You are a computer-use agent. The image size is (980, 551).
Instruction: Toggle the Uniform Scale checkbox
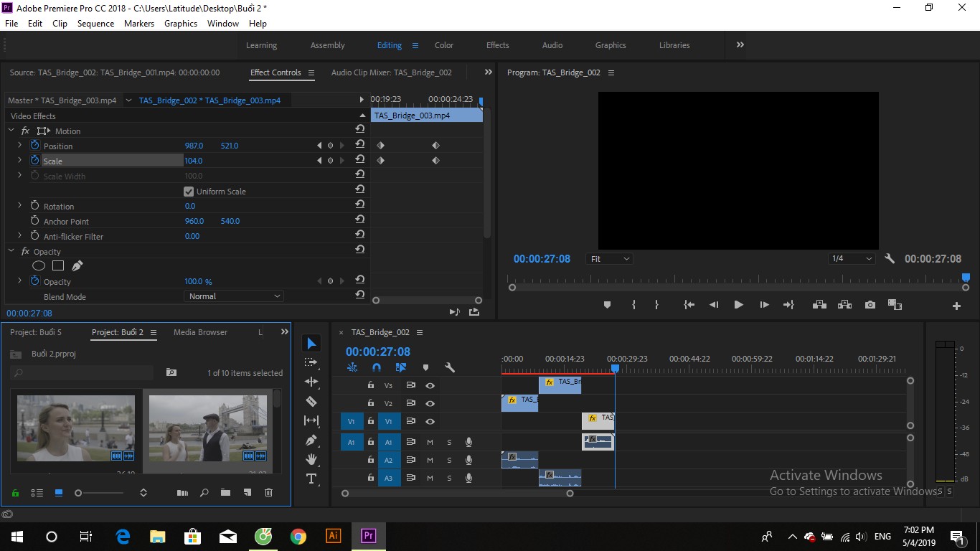tap(189, 192)
